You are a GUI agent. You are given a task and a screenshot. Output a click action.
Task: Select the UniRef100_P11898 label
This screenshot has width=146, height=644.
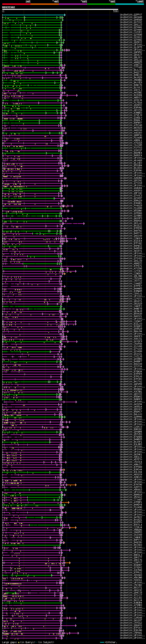tap(131, 208)
